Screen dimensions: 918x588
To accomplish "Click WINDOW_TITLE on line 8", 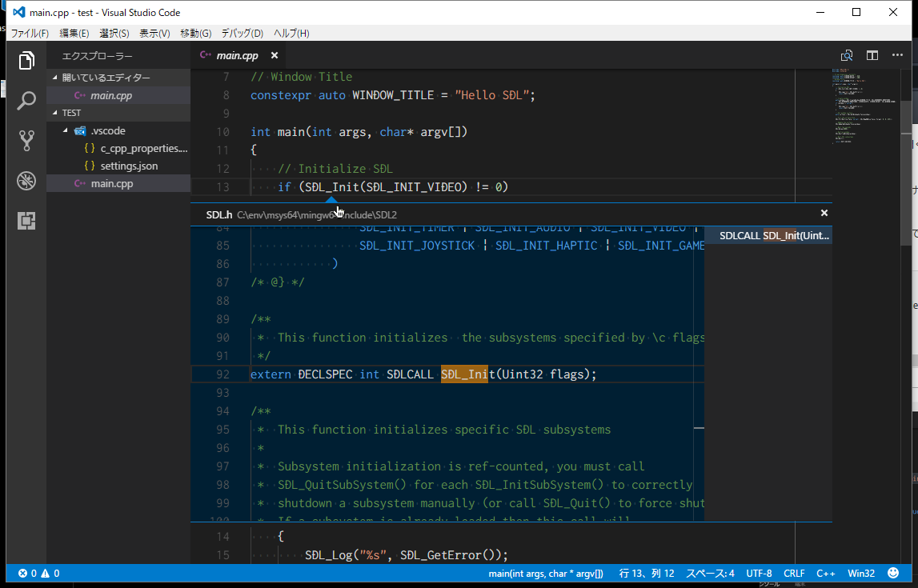I will pos(393,94).
